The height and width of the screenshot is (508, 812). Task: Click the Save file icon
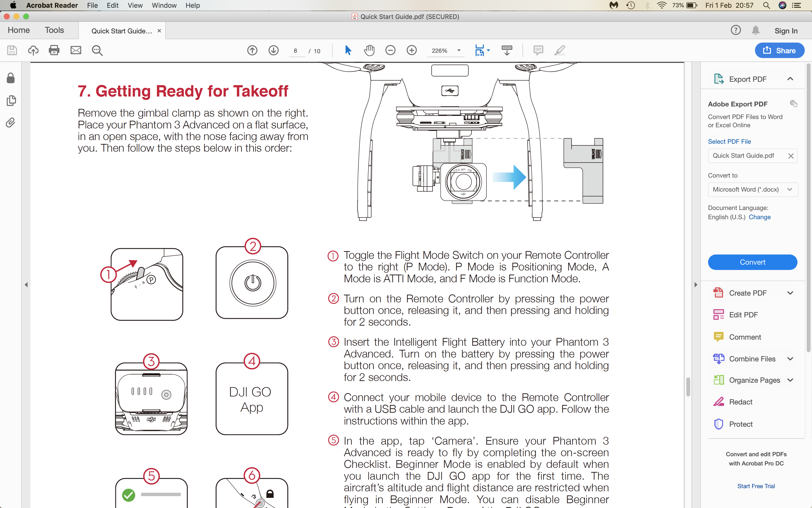click(12, 50)
